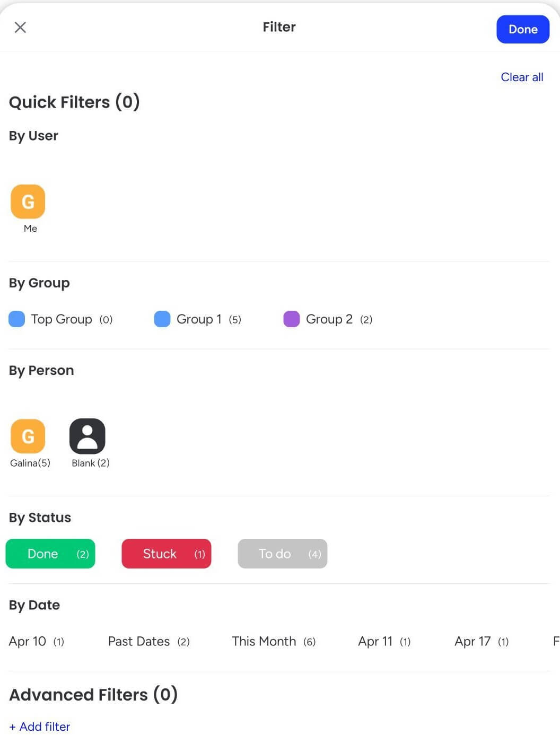The image size is (560, 735).
Task: Filter by Galina person avatar
Action: (x=28, y=436)
